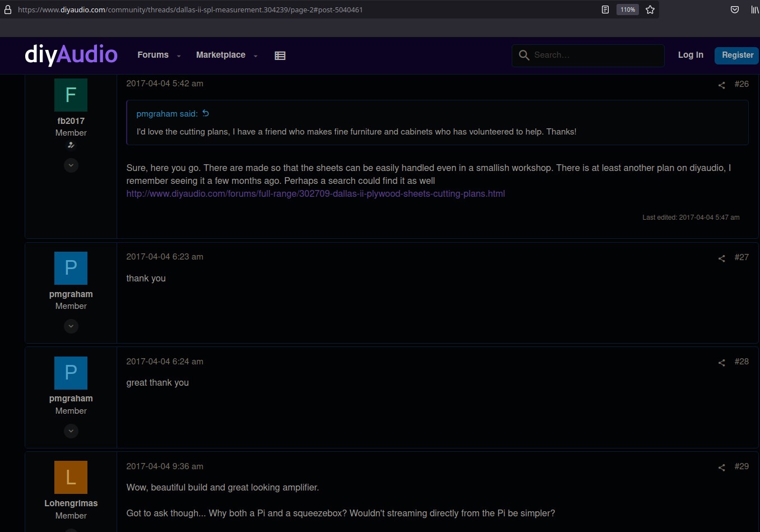
Task: Open pmgraham's username on 'great thank you' post
Action: pos(71,398)
